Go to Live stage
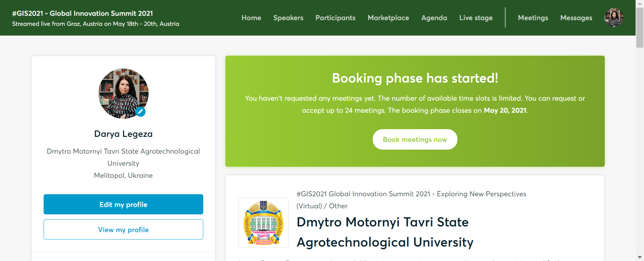 click(x=476, y=18)
